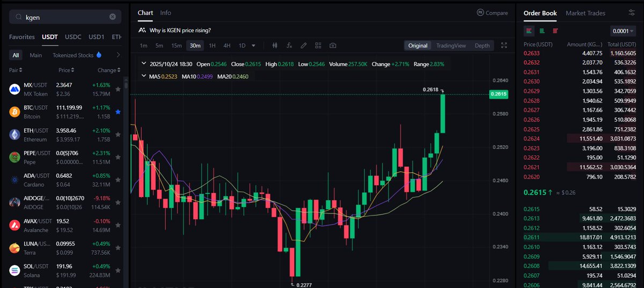Open the Solana coin logo

tap(14, 270)
